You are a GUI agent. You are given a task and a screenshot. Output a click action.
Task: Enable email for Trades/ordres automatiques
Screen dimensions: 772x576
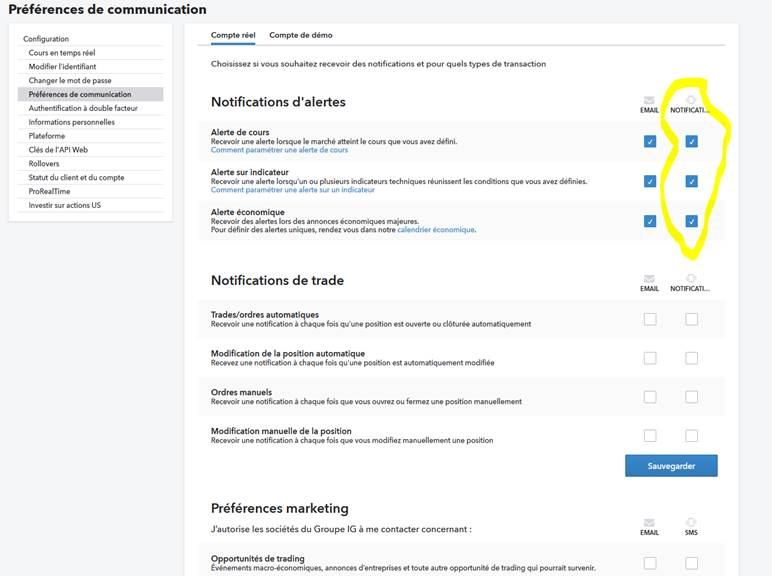[650, 319]
